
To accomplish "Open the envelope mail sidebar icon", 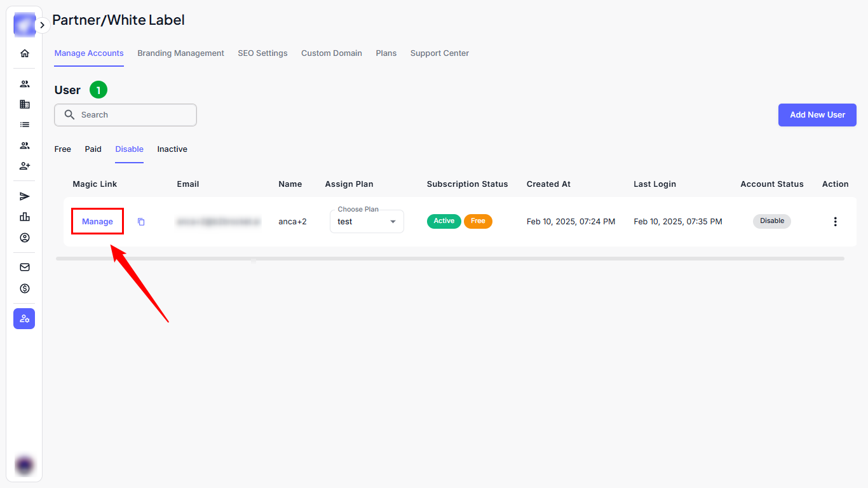I will 25,268.
